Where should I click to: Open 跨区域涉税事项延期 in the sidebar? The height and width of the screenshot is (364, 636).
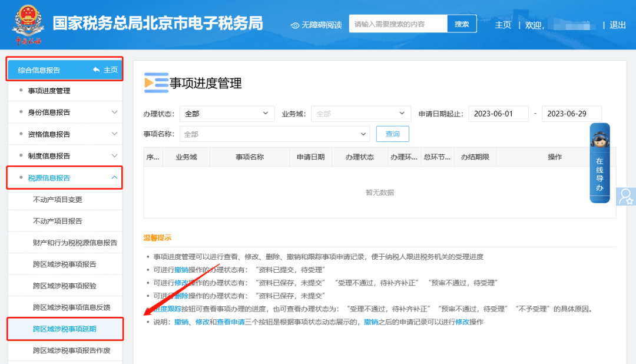point(65,329)
